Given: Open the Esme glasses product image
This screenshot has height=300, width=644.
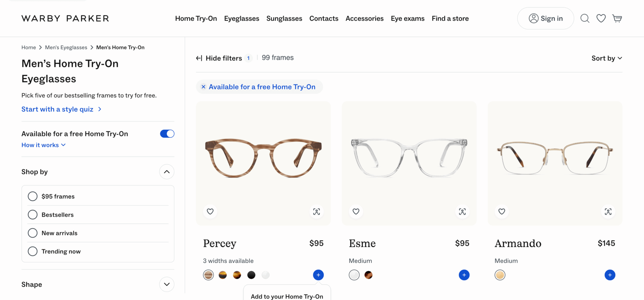Looking at the screenshot, I should click(x=409, y=158).
